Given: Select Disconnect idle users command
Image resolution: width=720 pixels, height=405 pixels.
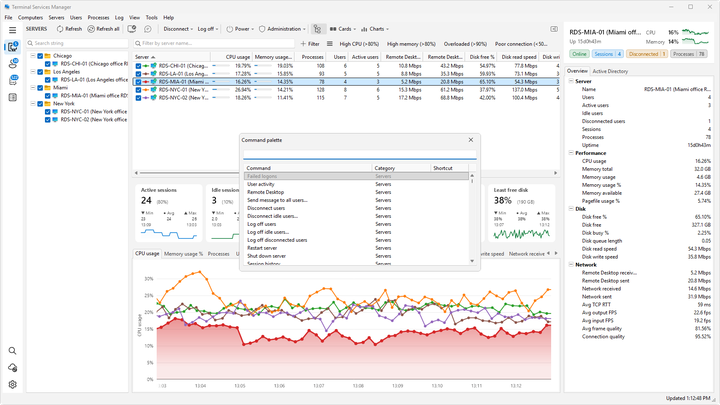Looking at the screenshot, I should click(x=272, y=216).
